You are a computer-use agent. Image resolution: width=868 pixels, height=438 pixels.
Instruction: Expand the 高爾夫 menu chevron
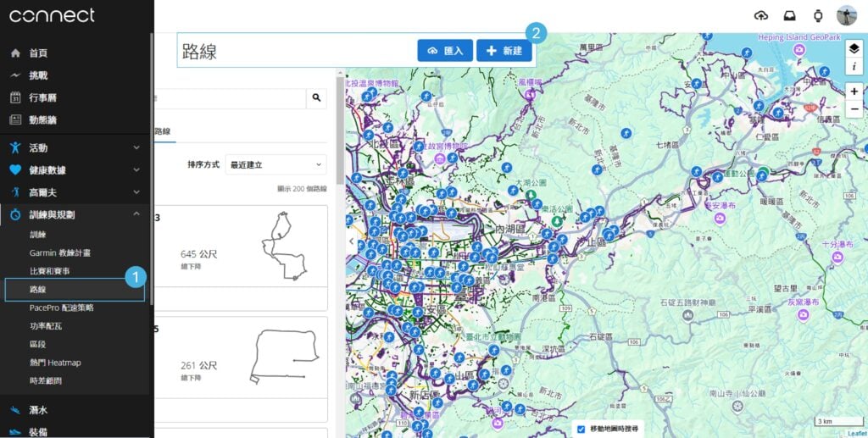tap(136, 192)
